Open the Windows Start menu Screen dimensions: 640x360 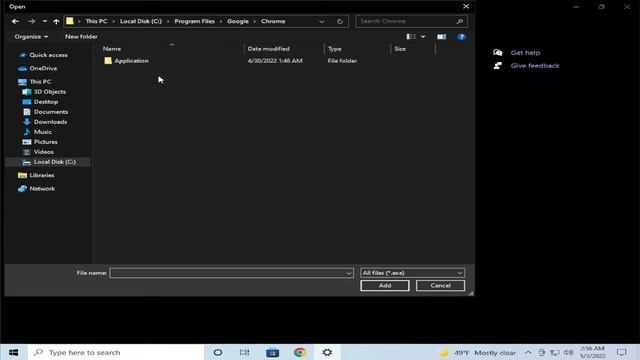tap(13, 352)
